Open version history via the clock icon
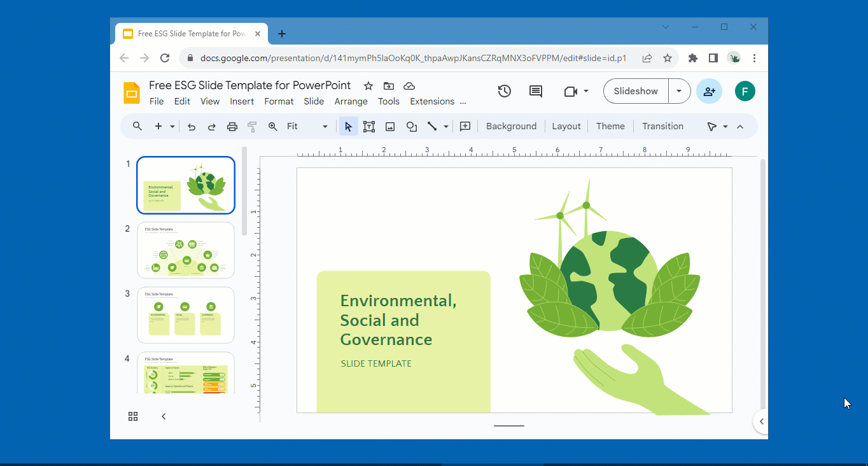 [504, 91]
